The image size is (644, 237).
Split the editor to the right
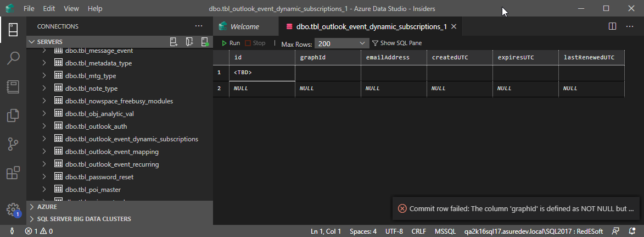coord(612,26)
